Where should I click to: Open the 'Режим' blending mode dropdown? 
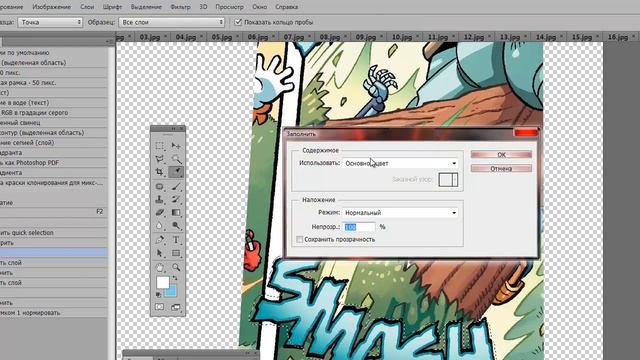pyautogui.click(x=400, y=213)
